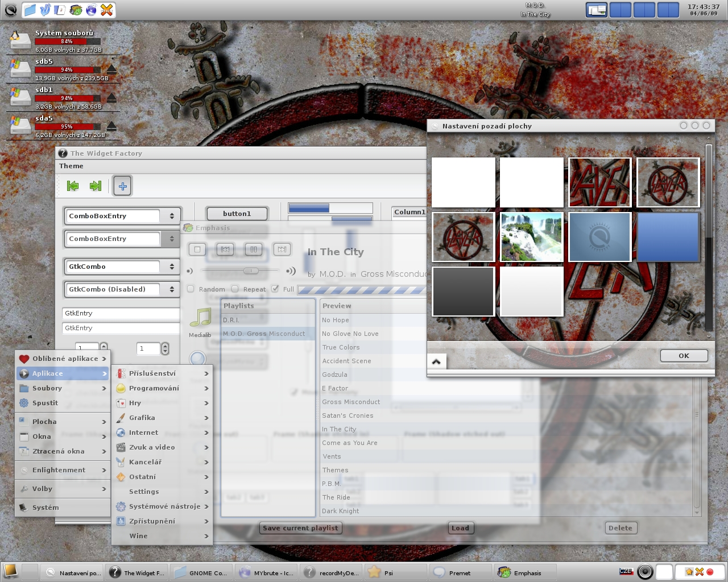Click the Systém souborů disk icon
The width and height of the screenshot is (728, 582).
(20, 40)
